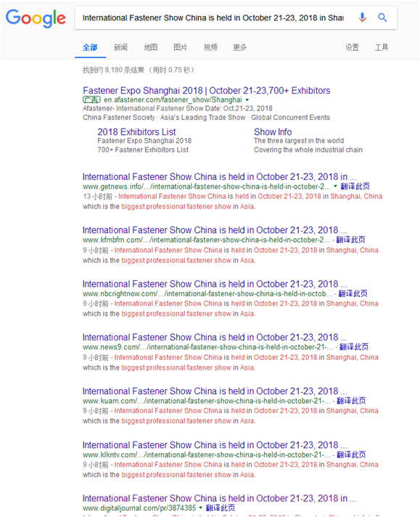Image resolution: width=420 pixels, height=517 pixels.
Task: Click the '13 小时前' timestamp snippet
Action: tap(97, 197)
